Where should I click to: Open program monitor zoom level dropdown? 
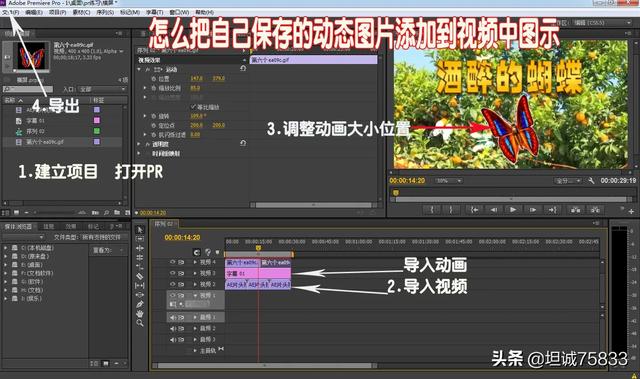tap(448, 180)
